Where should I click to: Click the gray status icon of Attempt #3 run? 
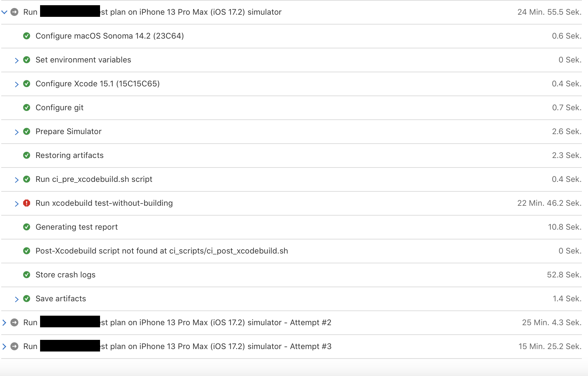[14, 346]
